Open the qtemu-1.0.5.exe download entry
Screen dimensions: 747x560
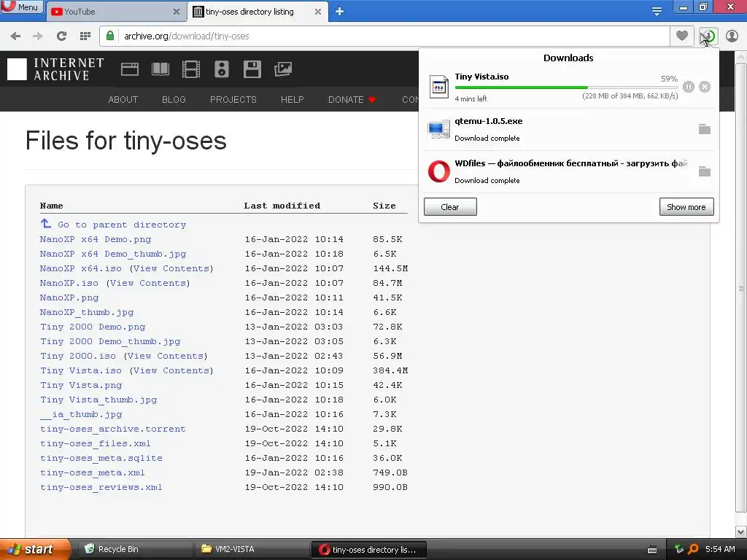569,130
